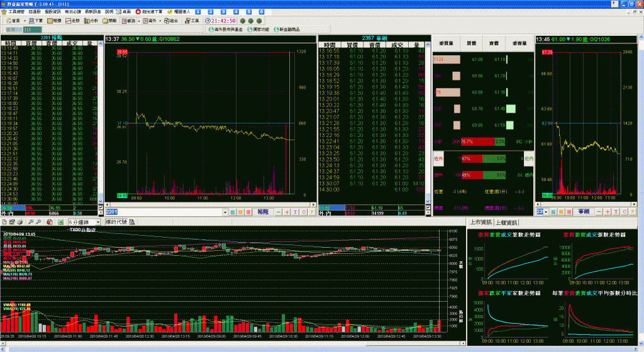
Task: Open the 2201 stock code dropdown arrow
Action: click(225, 212)
